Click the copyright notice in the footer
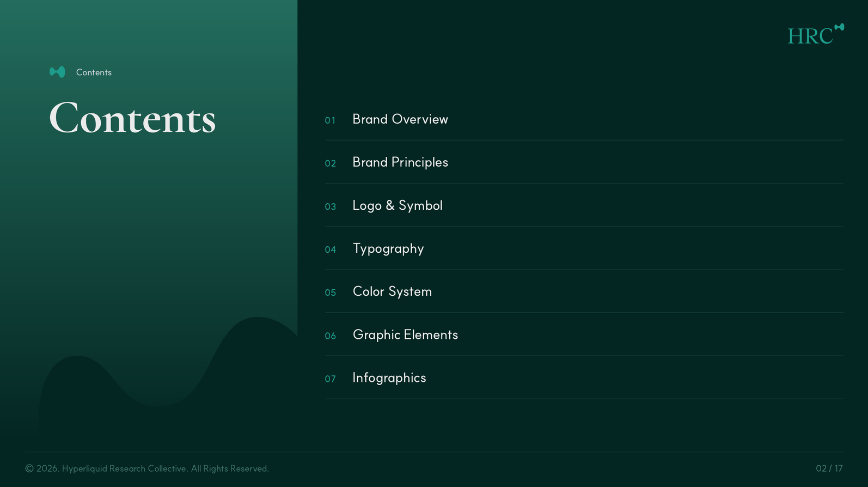 coord(147,468)
